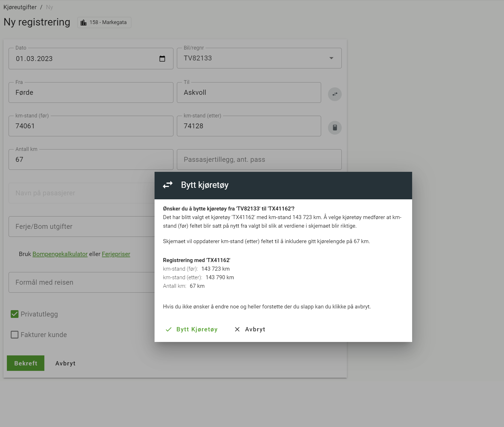Open the Ferjepriser link
The image size is (504, 427).
(x=116, y=254)
